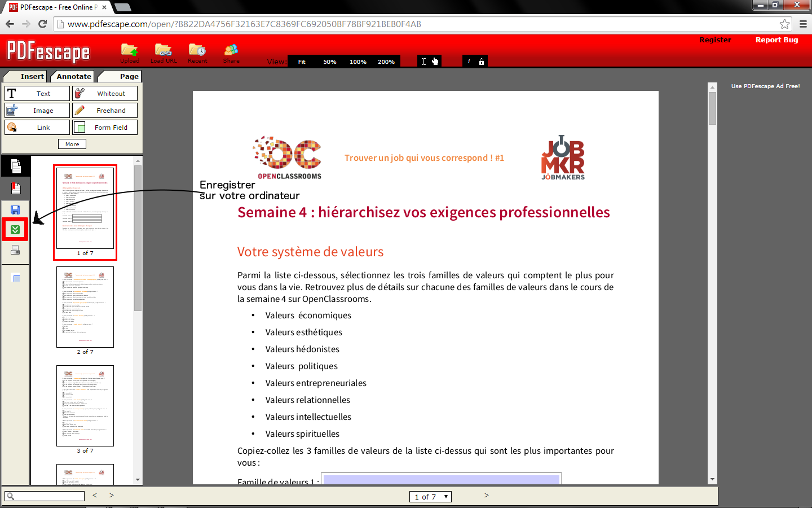This screenshot has height=508, width=812.
Task: Open Chrome menu hamburger icon
Action: (803, 24)
